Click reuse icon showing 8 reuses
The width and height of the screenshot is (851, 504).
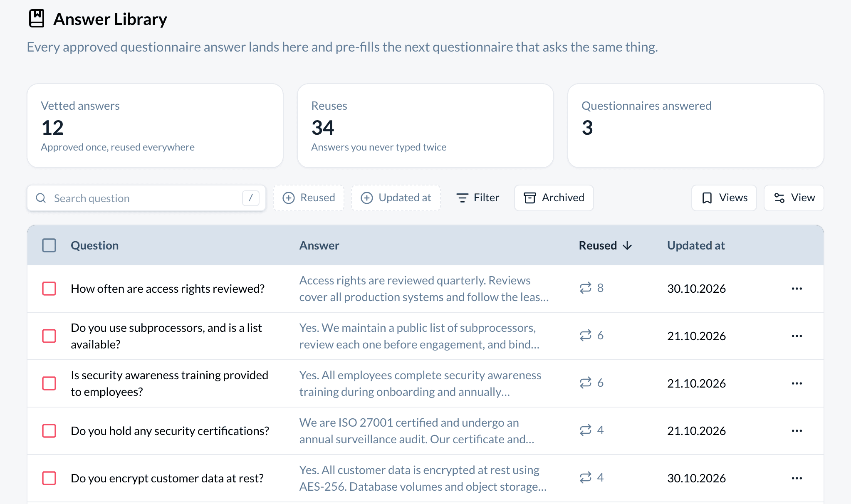click(586, 288)
